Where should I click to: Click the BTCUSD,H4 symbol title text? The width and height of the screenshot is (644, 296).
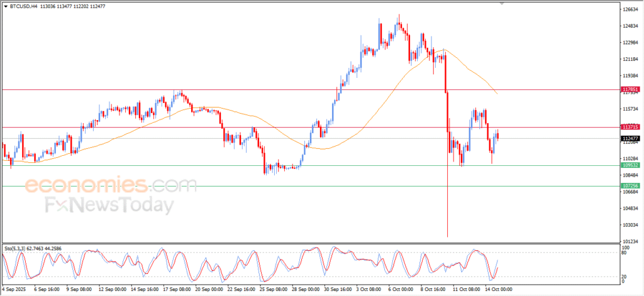(x=24, y=6)
